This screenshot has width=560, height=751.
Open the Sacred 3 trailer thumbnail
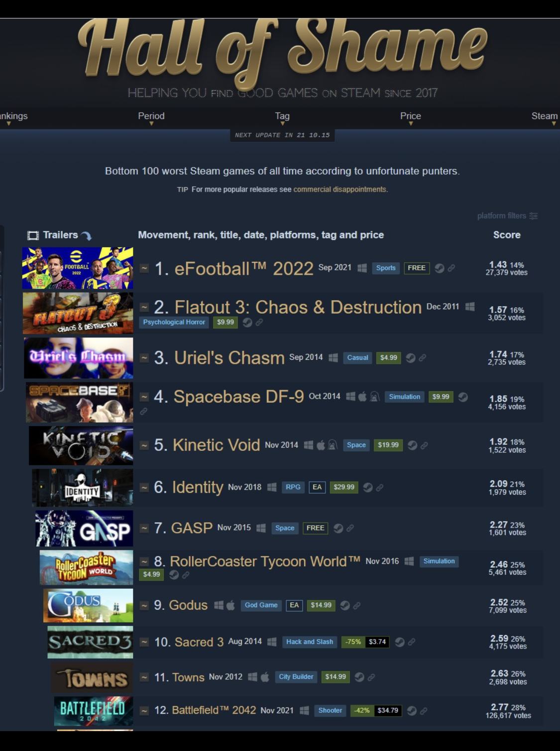[x=90, y=642]
